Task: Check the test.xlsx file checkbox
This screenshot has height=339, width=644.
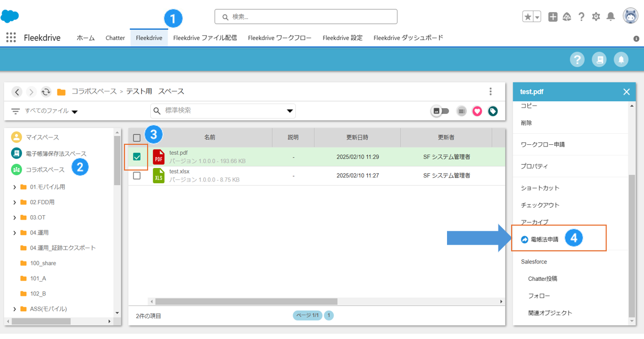Action: click(137, 176)
